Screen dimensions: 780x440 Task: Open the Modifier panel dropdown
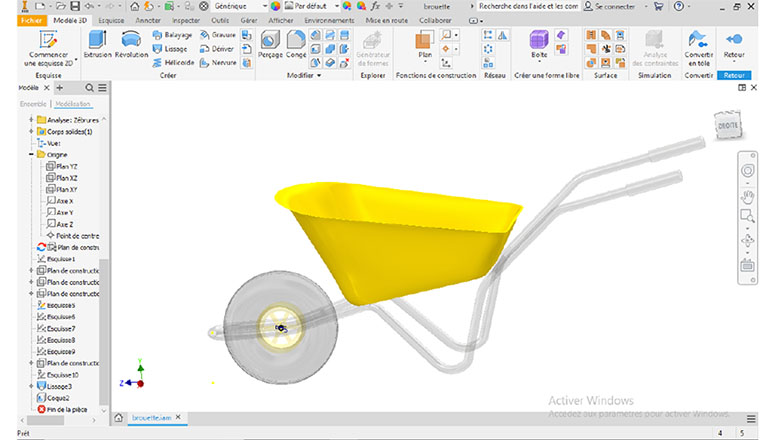click(305, 76)
